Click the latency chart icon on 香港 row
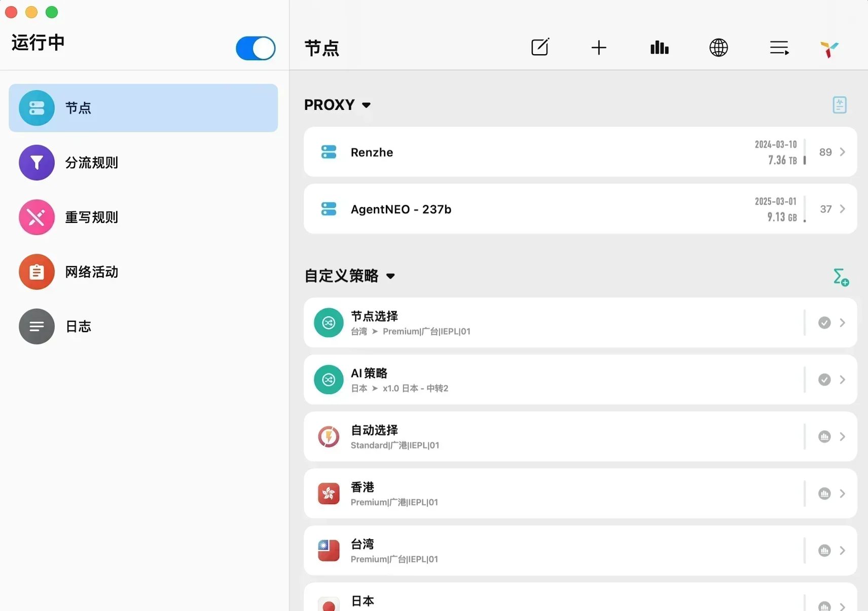This screenshot has width=868, height=611. [x=824, y=493]
